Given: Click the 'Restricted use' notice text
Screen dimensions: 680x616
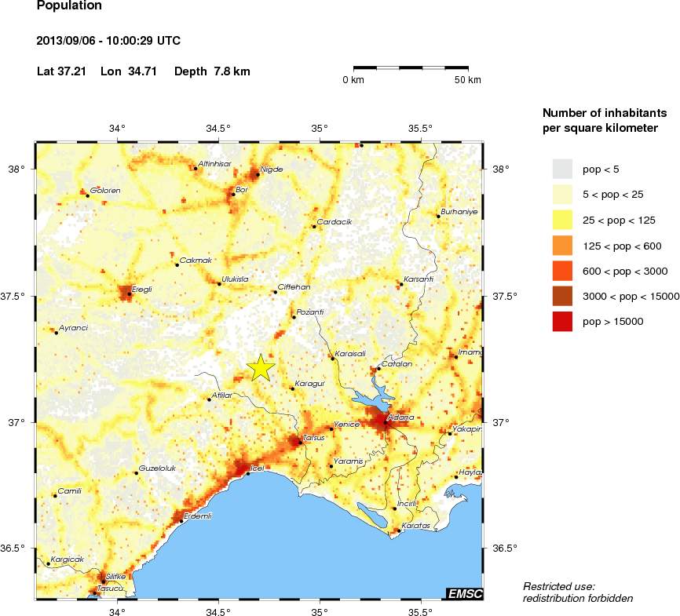Looking at the screenshot, I should 578,592.
